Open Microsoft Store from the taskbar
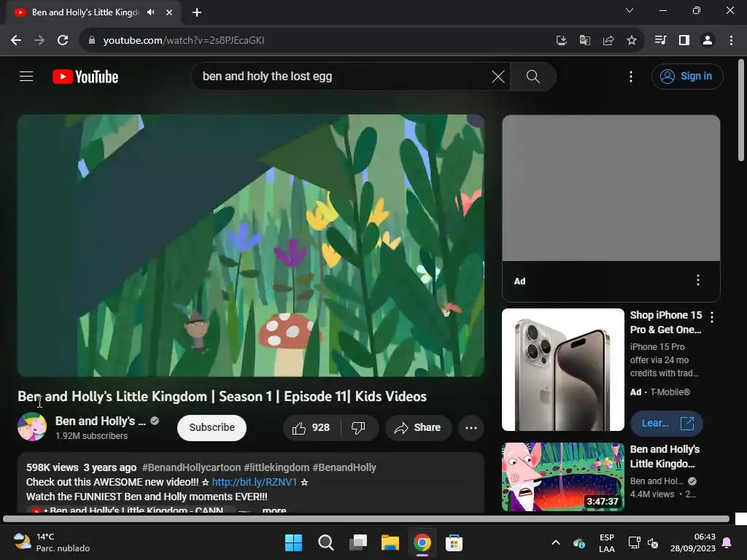The image size is (747, 560). point(454,542)
